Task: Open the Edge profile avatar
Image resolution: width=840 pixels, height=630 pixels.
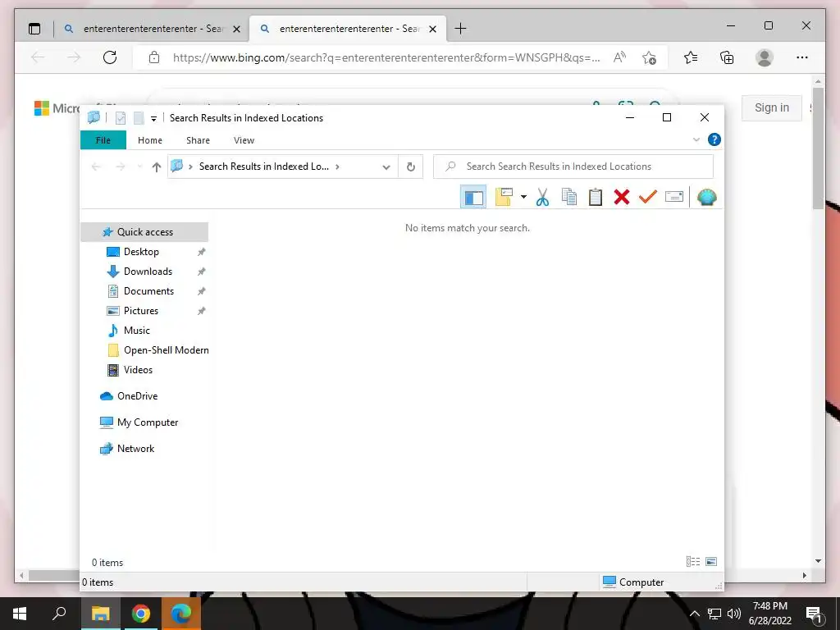Action: tap(765, 57)
